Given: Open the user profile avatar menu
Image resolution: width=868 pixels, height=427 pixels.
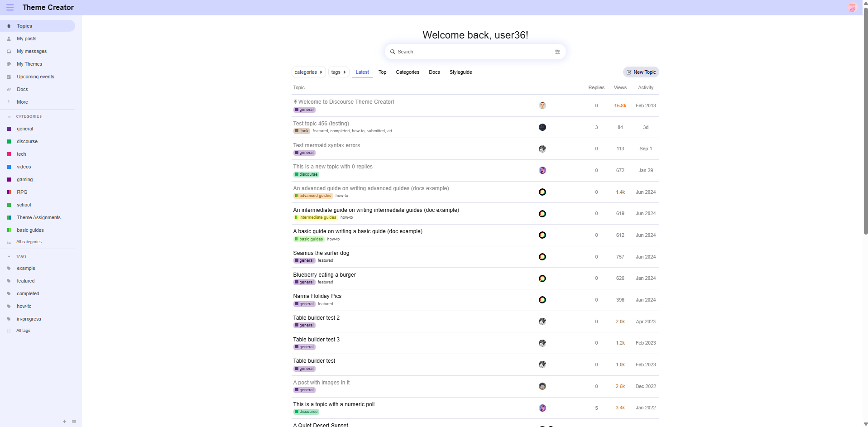Looking at the screenshot, I should pos(852,8).
